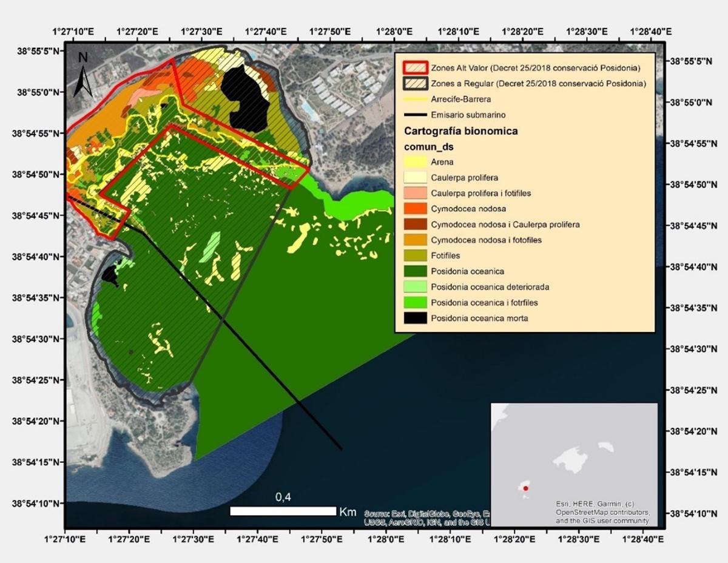Click the 'Arrecife-Barrera' legend label
This screenshot has width=728, height=563.
point(460,99)
